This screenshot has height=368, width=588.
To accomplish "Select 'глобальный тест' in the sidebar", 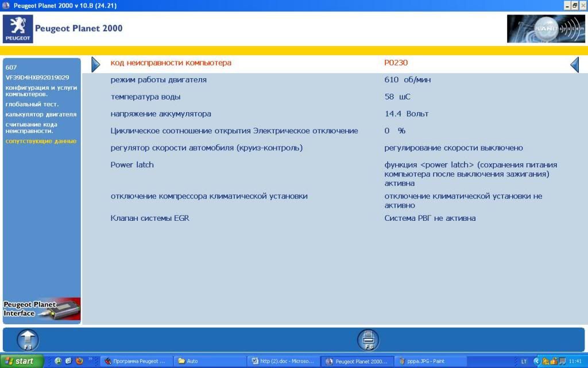I will coord(32,104).
